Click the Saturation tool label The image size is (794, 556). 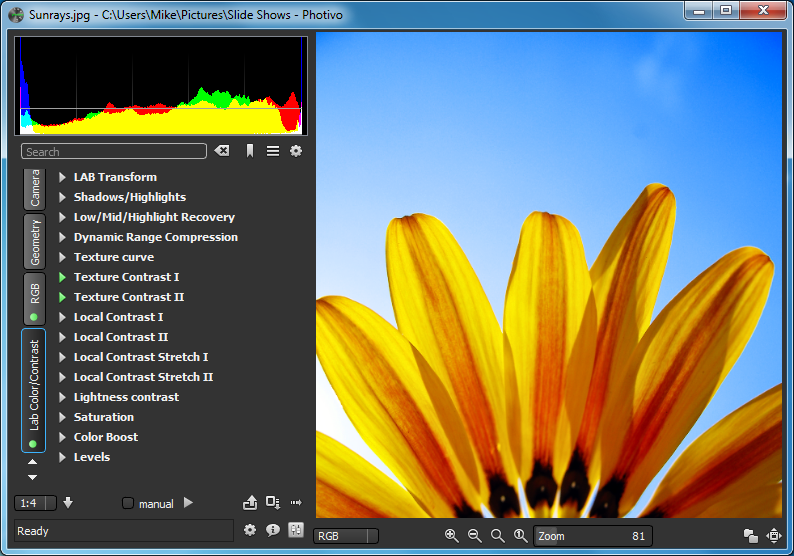104,417
